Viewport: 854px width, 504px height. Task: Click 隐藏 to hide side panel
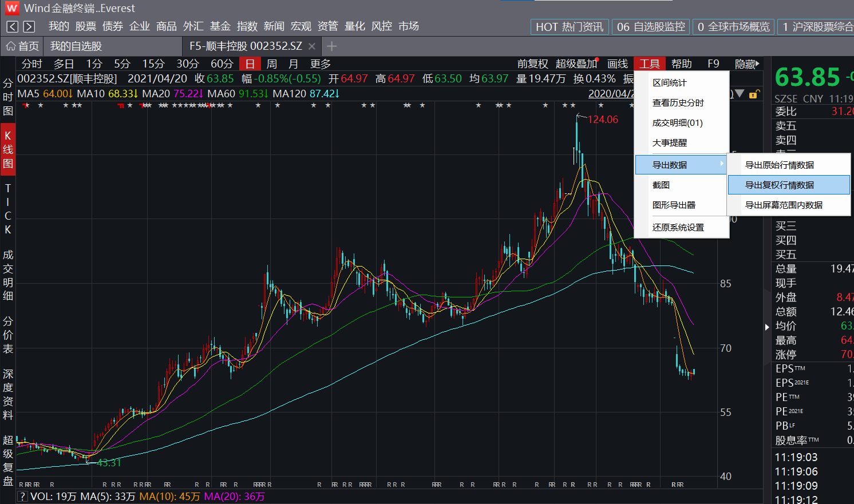click(747, 64)
